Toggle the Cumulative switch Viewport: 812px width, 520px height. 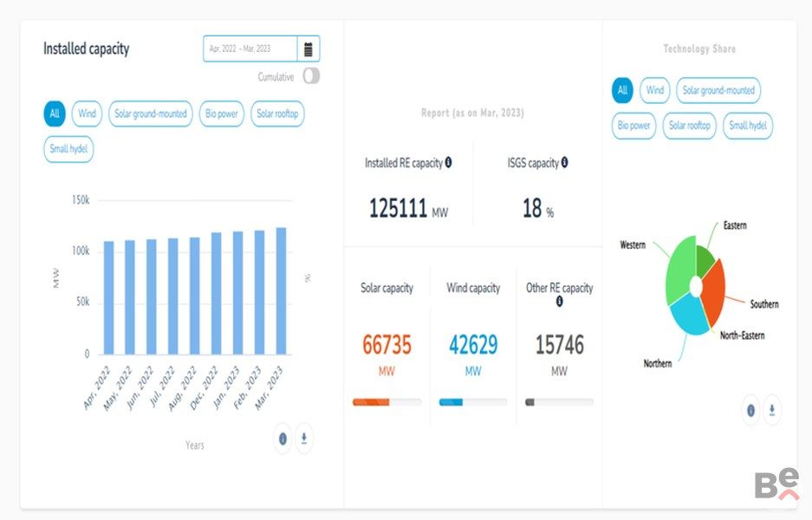[311, 76]
